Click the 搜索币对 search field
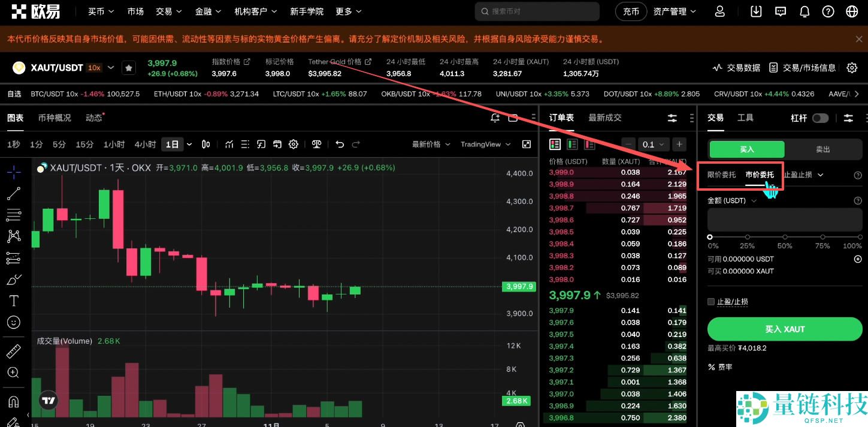Screen dimensions: 868x427 [x=537, y=11]
